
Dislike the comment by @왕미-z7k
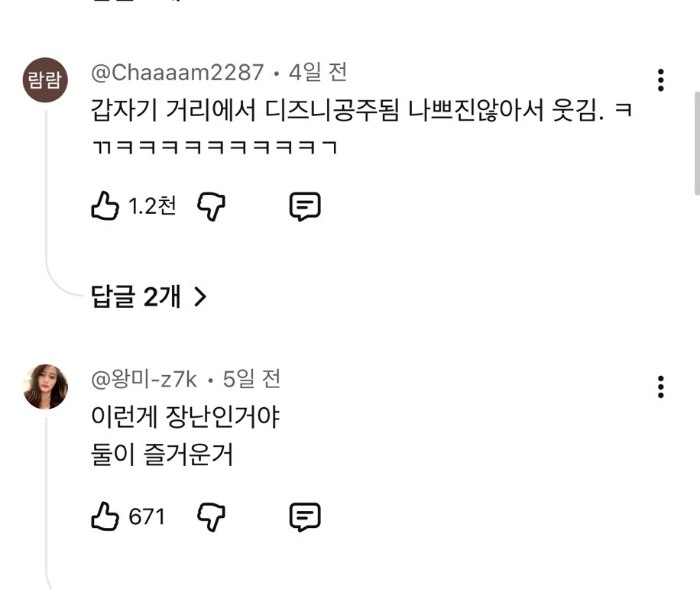pyautogui.click(x=212, y=517)
